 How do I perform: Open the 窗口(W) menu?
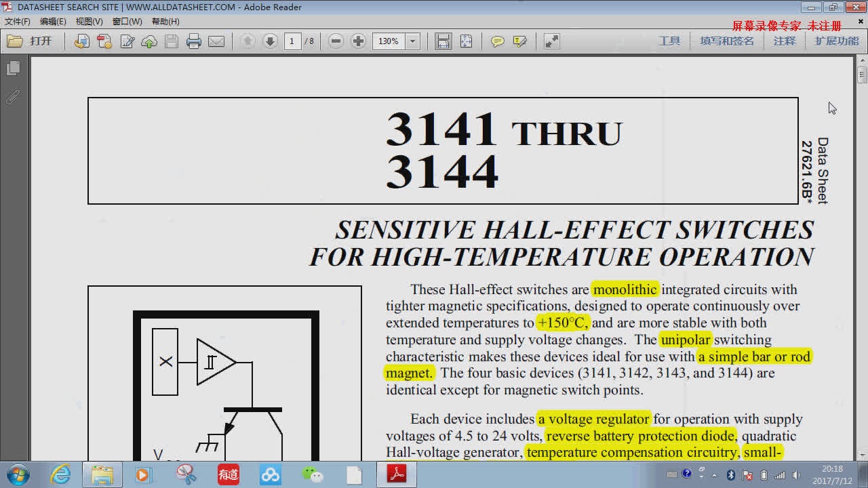coord(127,22)
